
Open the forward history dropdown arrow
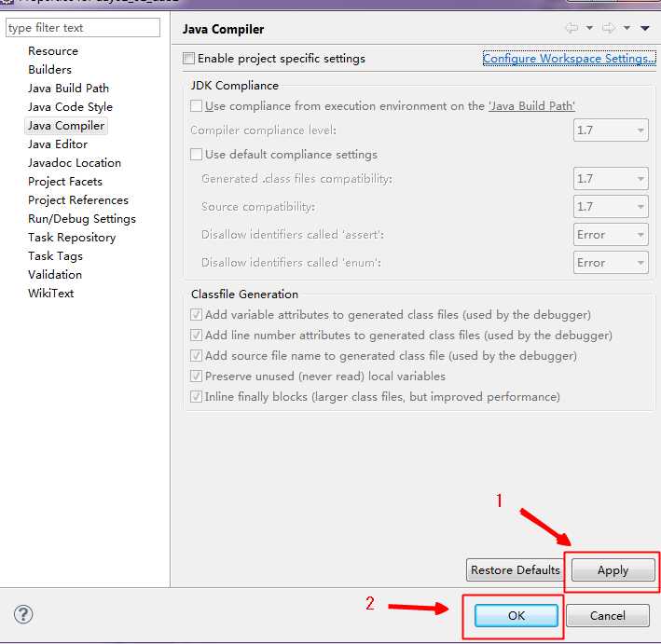(x=627, y=28)
